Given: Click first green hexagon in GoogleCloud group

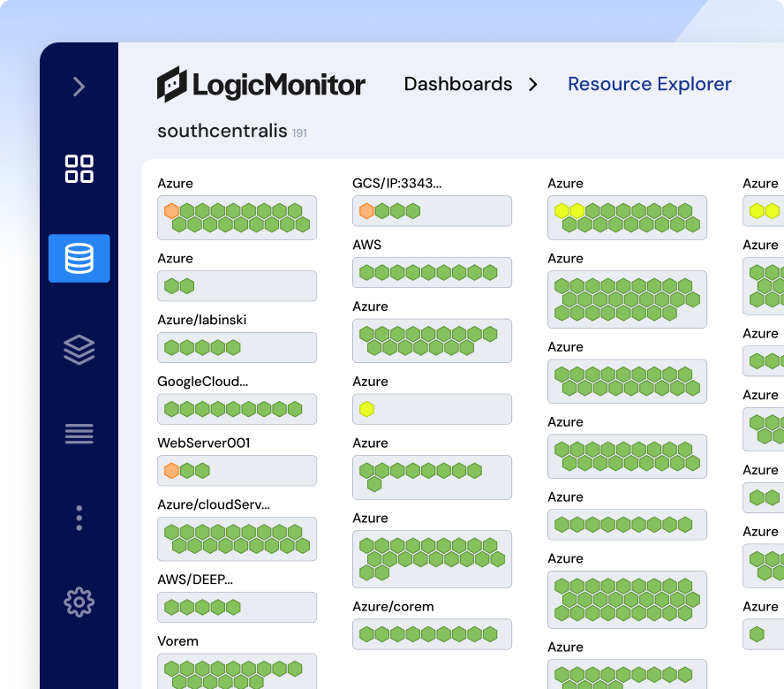Looking at the screenshot, I should pos(171,409).
